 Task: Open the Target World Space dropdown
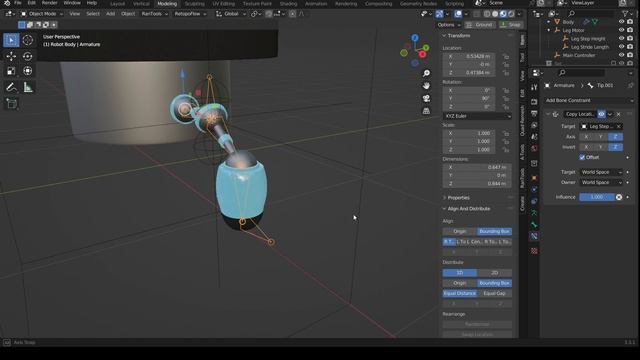click(x=601, y=172)
